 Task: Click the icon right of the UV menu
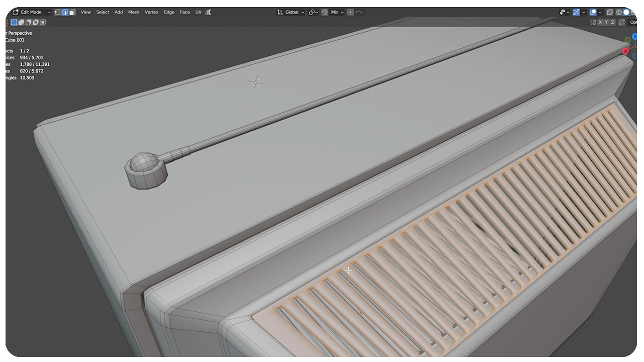click(x=209, y=12)
